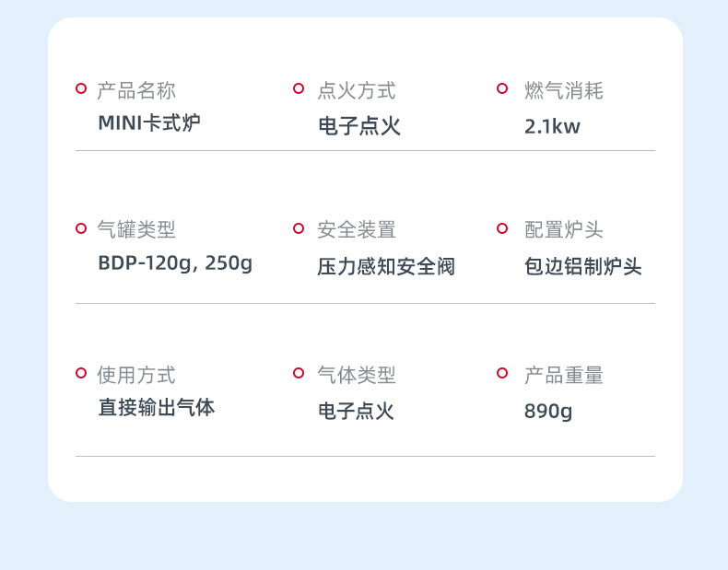The image size is (728, 570).
Task: Click the 890g product weight value
Action: click(548, 412)
